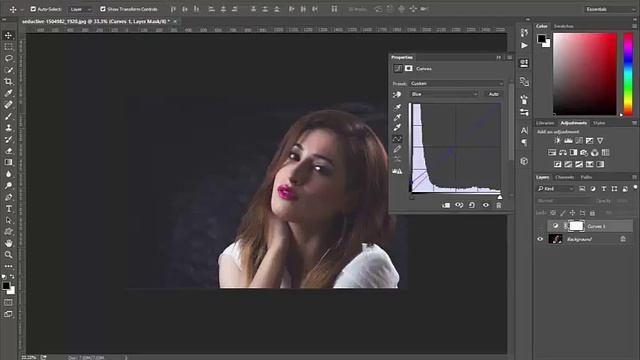Open the Kind filter dropdown
The image size is (640, 360).
(x=556, y=189)
